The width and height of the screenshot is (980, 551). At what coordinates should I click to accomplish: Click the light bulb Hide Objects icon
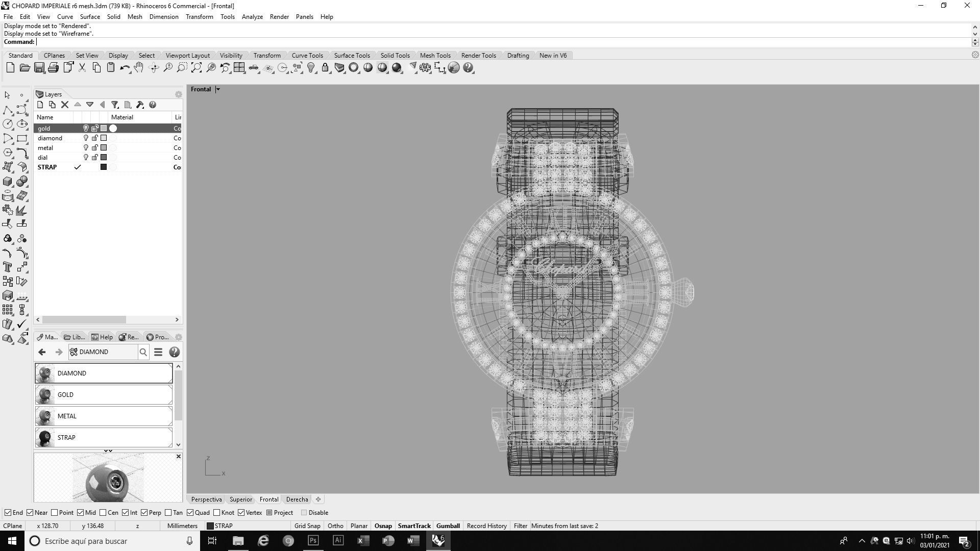[x=311, y=68]
